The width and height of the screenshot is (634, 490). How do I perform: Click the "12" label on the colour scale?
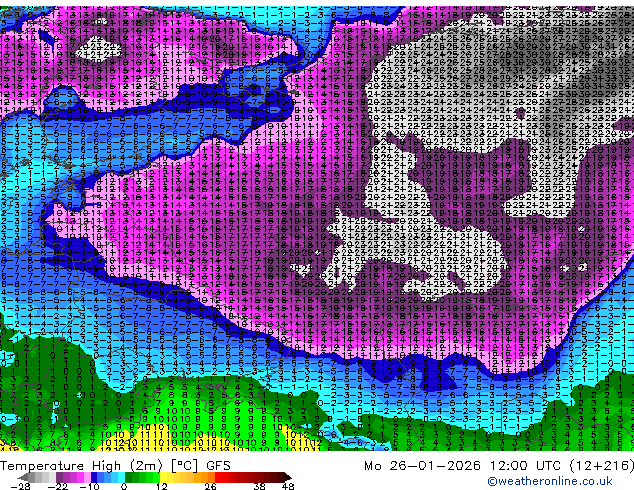[162, 486]
